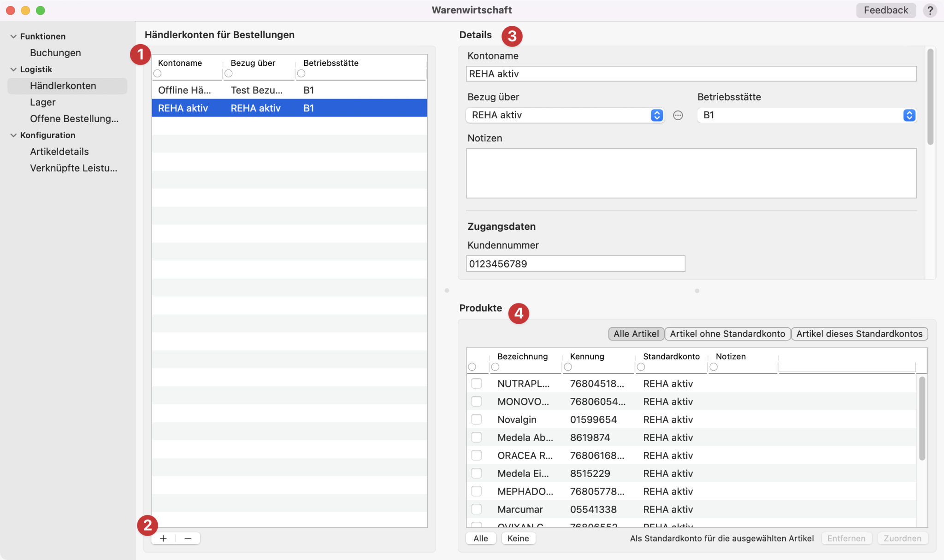Focus the Kundennummer input field

[575, 264]
